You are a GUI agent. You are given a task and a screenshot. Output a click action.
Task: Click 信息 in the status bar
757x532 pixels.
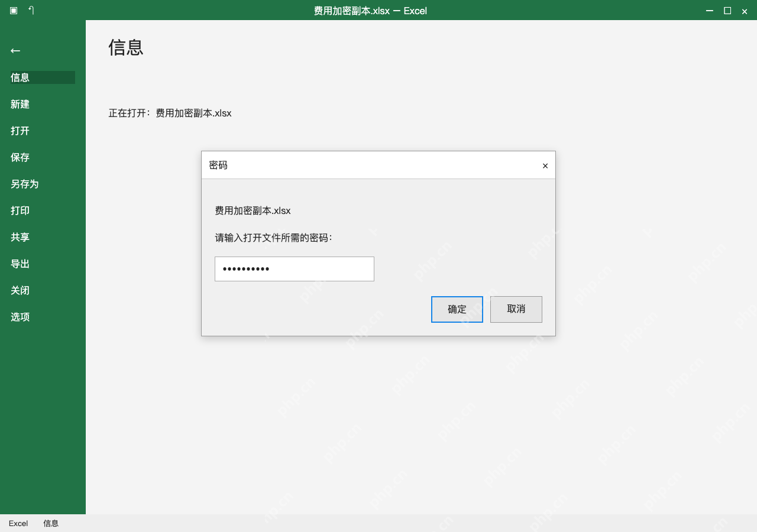point(51,523)
